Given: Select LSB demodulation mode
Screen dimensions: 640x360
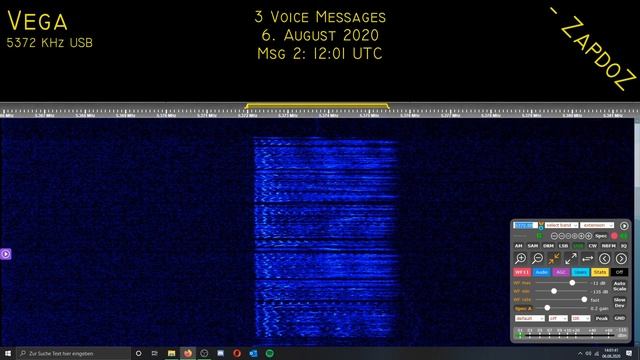Looking at the screenshot, I should (563, 246).
